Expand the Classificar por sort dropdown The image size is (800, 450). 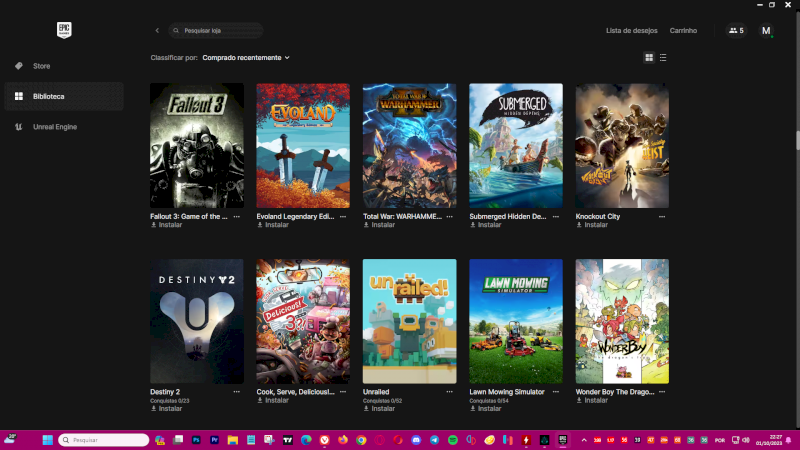click(246, 58)
